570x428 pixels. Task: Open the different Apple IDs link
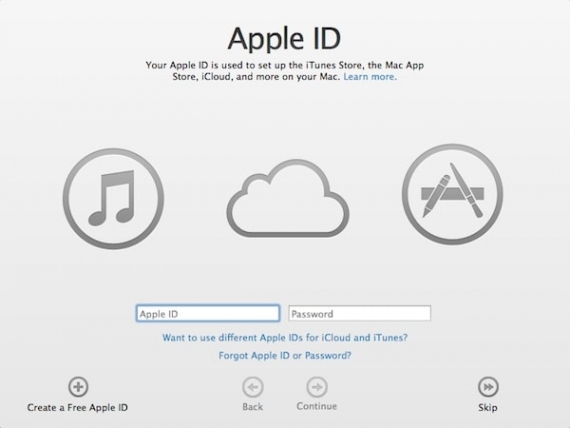tap(285, 338)
